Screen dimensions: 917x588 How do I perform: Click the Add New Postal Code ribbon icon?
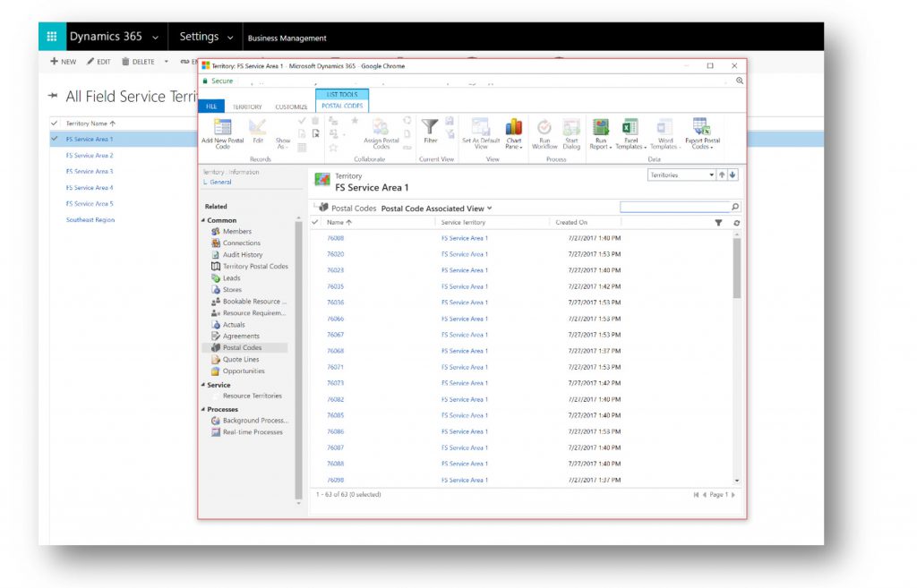tap(222, 134)
